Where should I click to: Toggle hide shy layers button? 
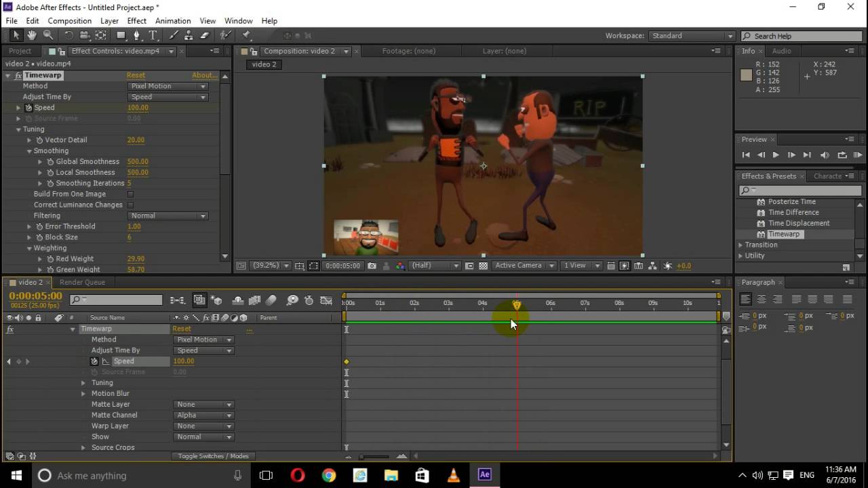pyautogui.click(x=237, y=300)
